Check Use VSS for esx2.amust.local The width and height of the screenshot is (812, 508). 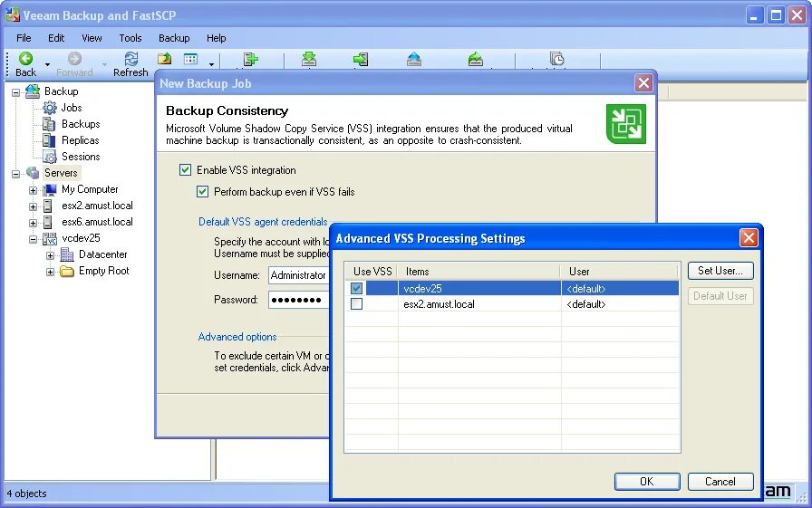point(356,303)
